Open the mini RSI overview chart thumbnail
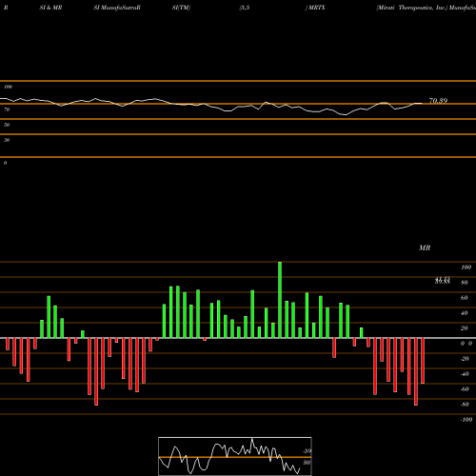The width and height of the screenshot is (476, 476). click(x=235, y=456)
